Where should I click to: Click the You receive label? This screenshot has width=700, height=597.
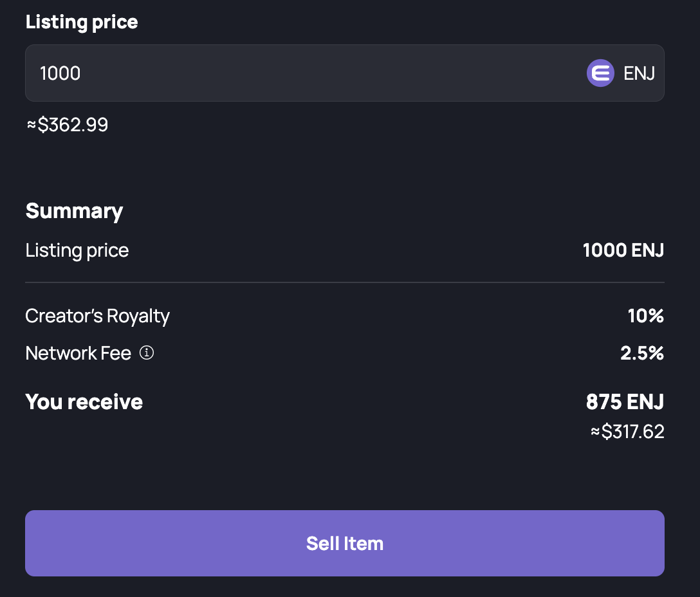click(84, 401)
